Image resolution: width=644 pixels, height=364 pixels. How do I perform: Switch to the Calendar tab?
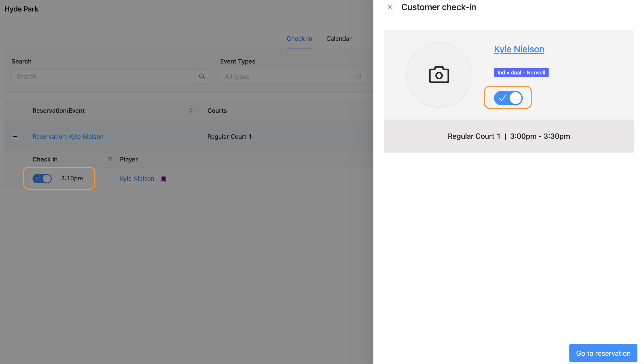339,39
